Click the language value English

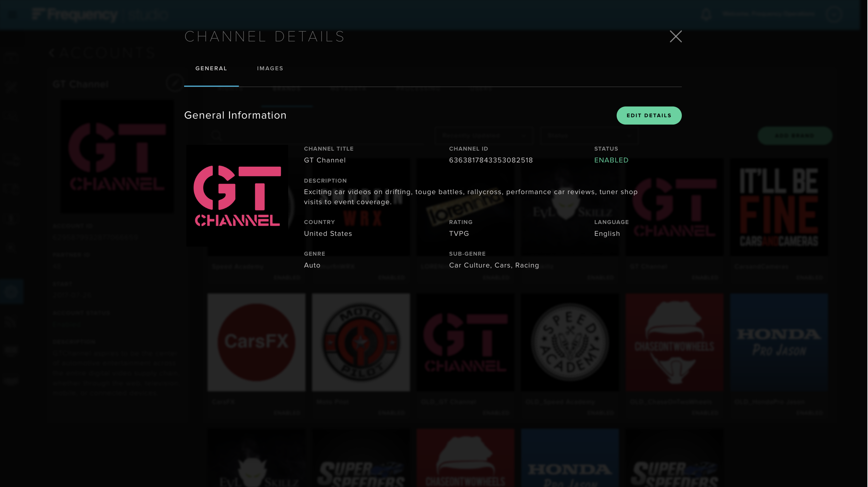(x=607, y=234)
